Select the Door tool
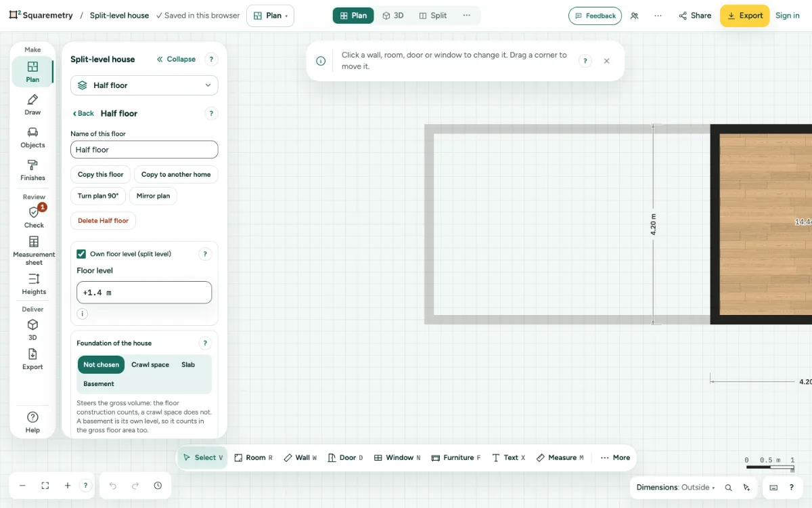 (345, 458)
